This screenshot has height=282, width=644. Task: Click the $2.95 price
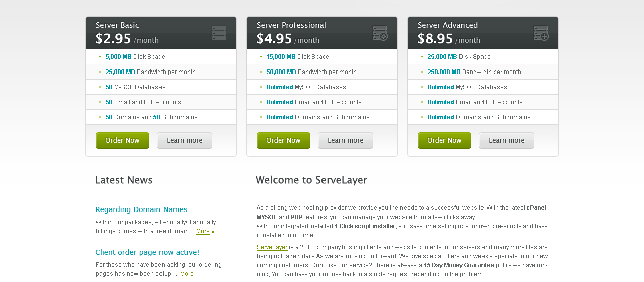point(113,39)
